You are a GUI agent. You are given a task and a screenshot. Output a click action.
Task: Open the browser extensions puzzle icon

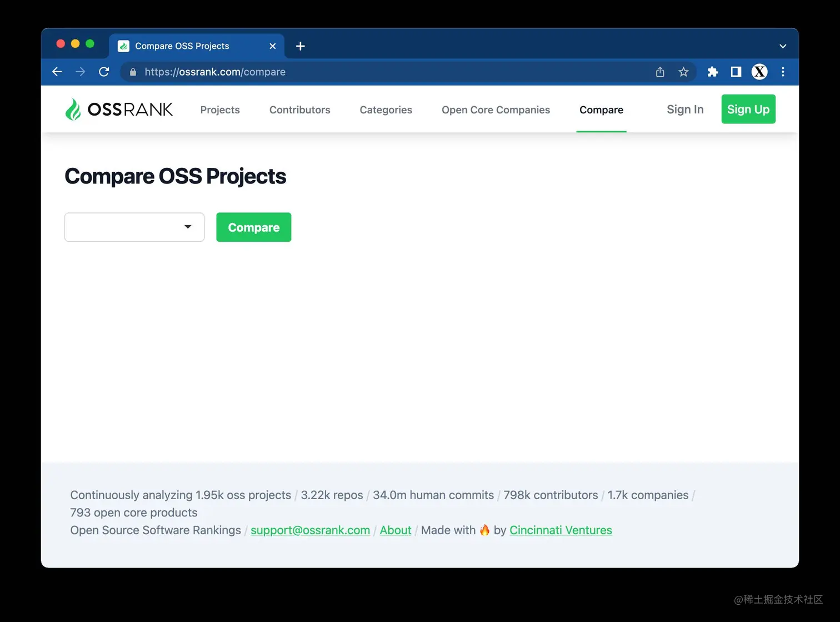point(712,72)
